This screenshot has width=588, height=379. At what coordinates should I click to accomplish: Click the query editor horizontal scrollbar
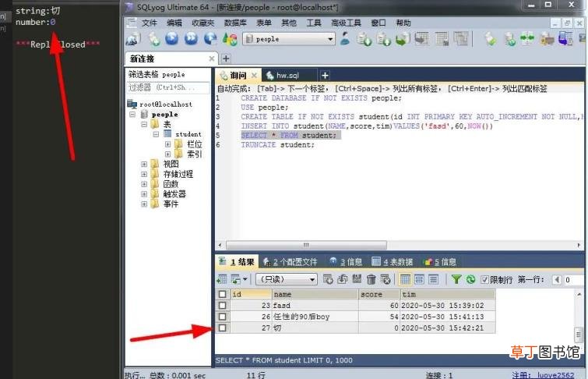click(306, 245)
